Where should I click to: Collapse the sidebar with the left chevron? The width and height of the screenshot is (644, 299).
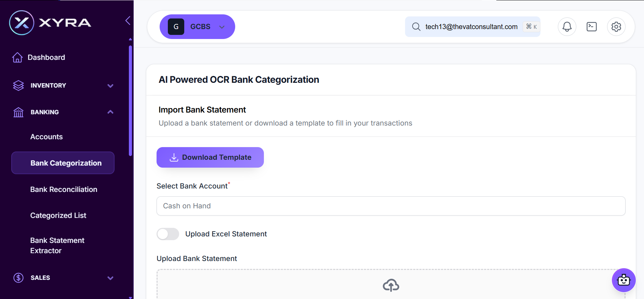pos(128,21)
